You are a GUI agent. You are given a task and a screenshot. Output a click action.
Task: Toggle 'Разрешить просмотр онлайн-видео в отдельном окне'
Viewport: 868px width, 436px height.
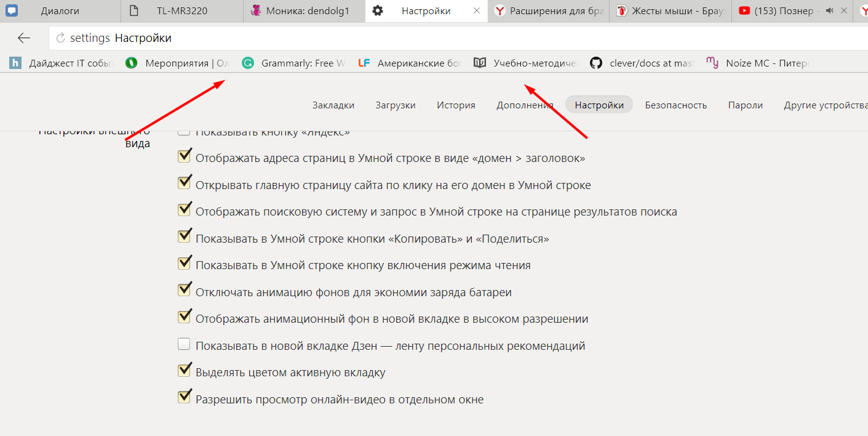184,398
